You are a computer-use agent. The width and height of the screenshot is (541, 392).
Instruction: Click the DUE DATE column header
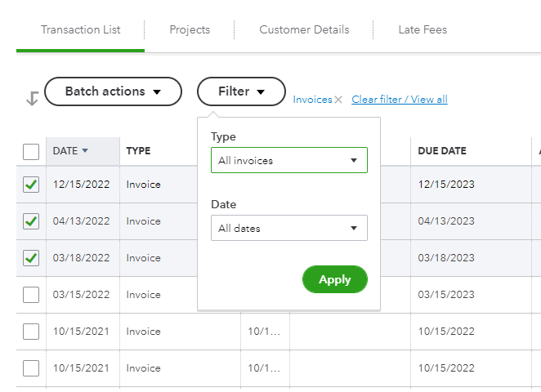click(442, 151)
